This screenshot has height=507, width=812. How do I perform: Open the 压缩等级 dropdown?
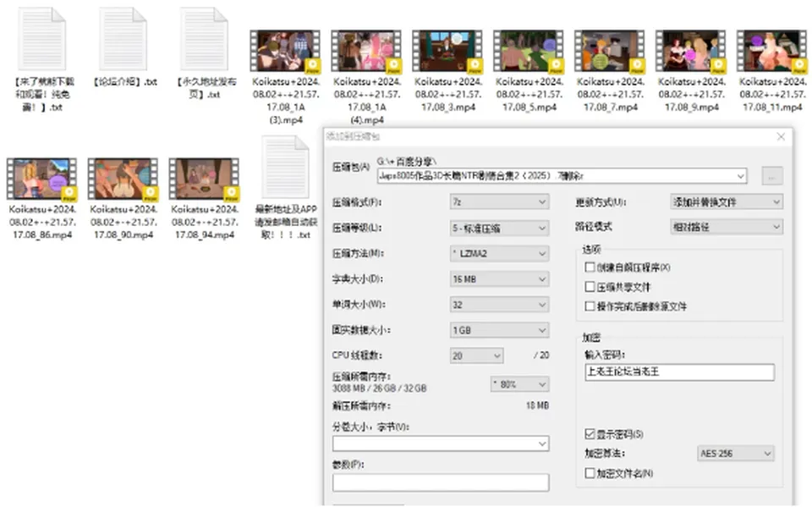[499, 228]
